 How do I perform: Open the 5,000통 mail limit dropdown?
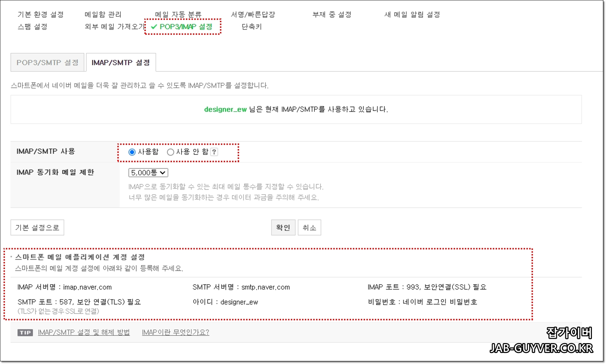(x=148, y=172)
